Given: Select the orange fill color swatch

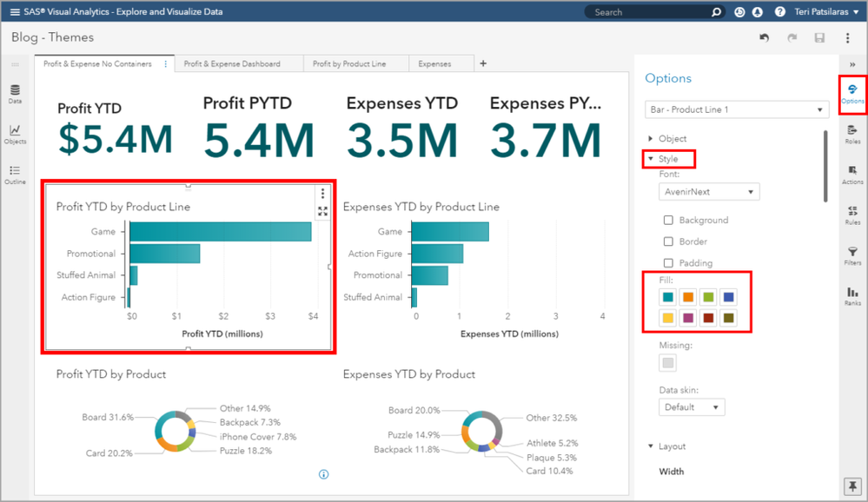Looking at the screenshot, I should click(x=687, y=298).
